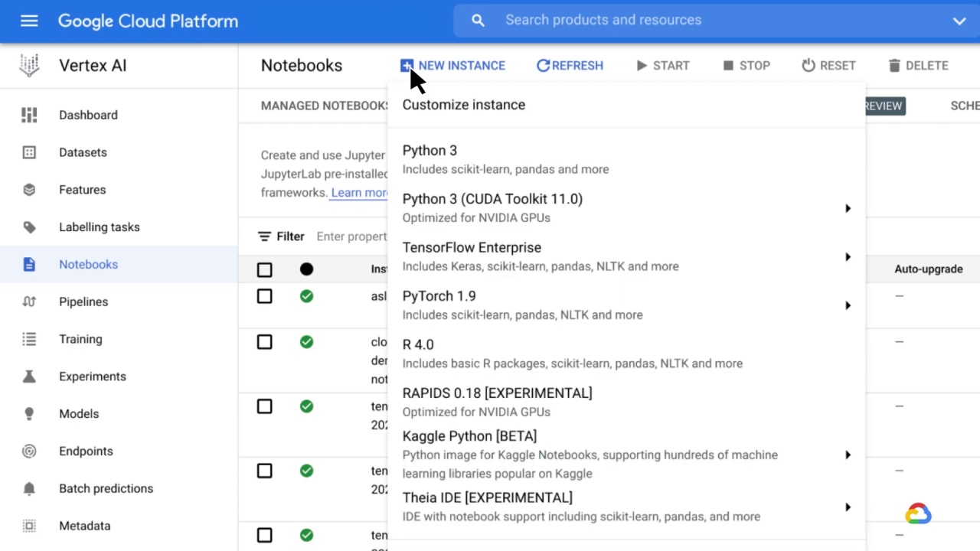
Task: Click the STOP button label
Action: (754, 66)
